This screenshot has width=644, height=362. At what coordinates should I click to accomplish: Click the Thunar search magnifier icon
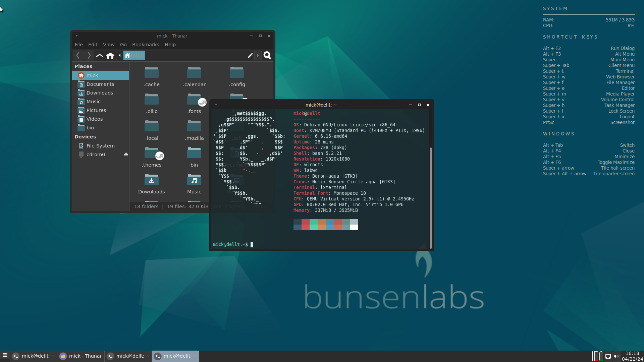tap(267, 56)
